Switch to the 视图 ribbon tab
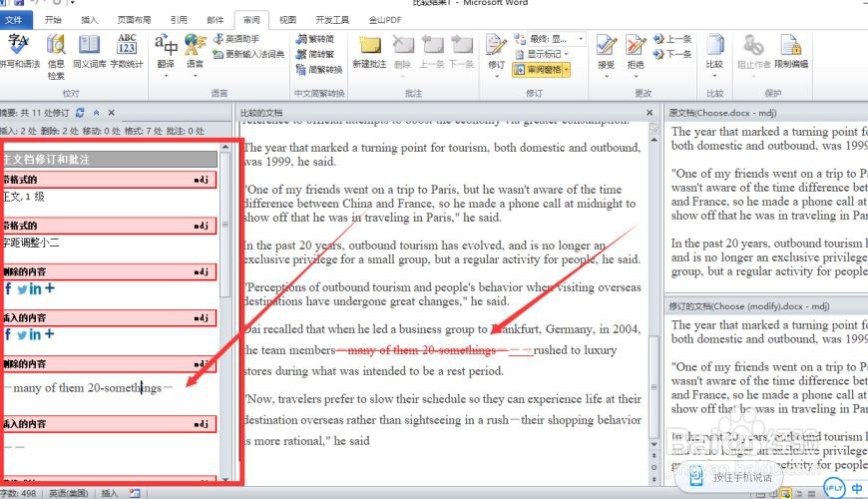The image size is (868, 499). click(288, 20)
